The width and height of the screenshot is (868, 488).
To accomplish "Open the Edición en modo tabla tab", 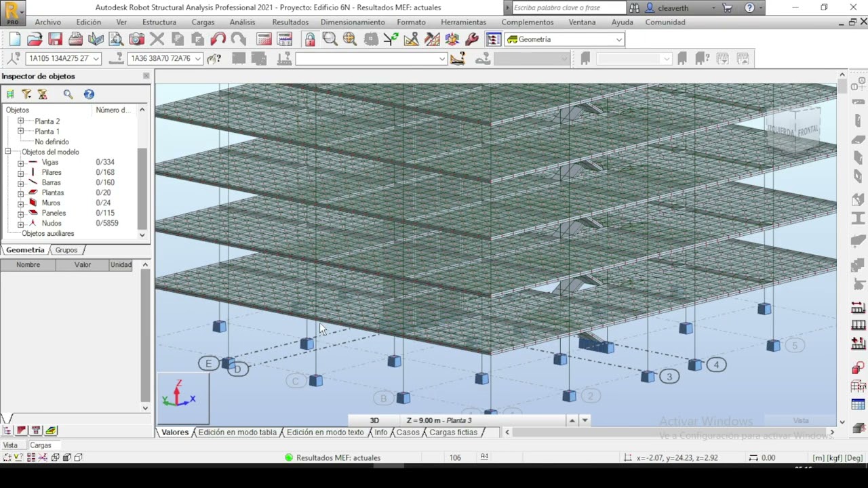I will (x=237, y=432).
